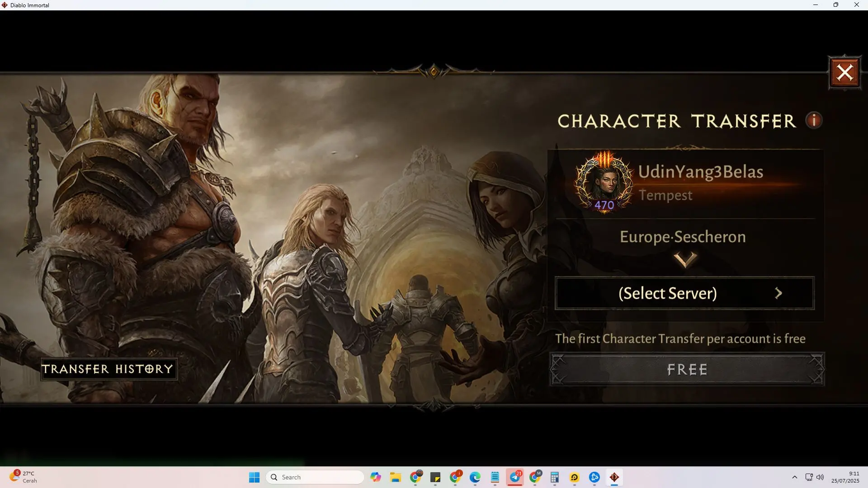The width and height of the screenshot is (868, 488).
Task: Open the network status tray icon
Action: 809,477
